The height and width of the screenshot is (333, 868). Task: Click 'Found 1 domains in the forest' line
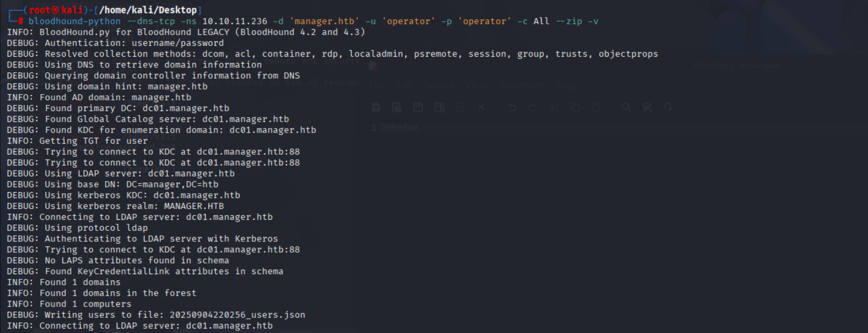tap(101, 293)
